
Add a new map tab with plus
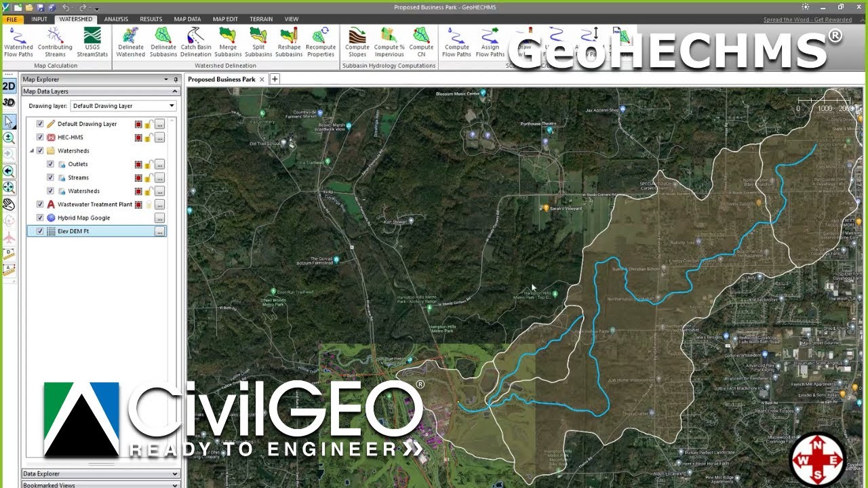[275, 79]
